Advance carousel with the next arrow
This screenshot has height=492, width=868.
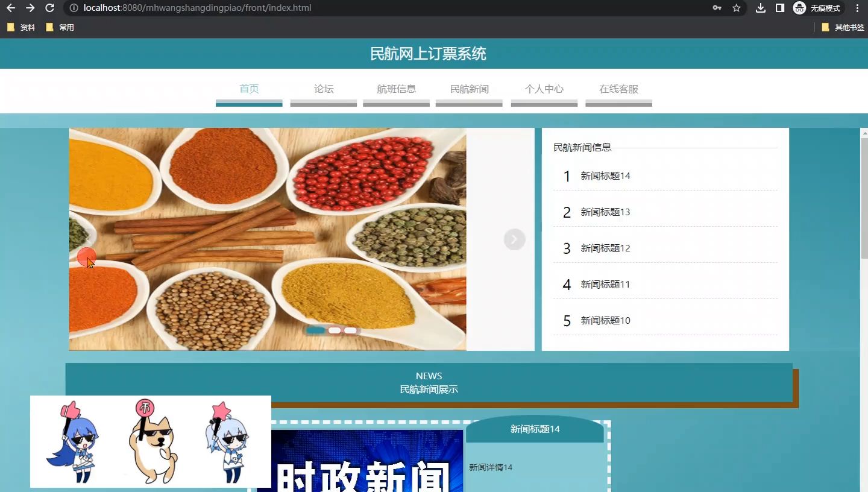(x=514, y=239)
